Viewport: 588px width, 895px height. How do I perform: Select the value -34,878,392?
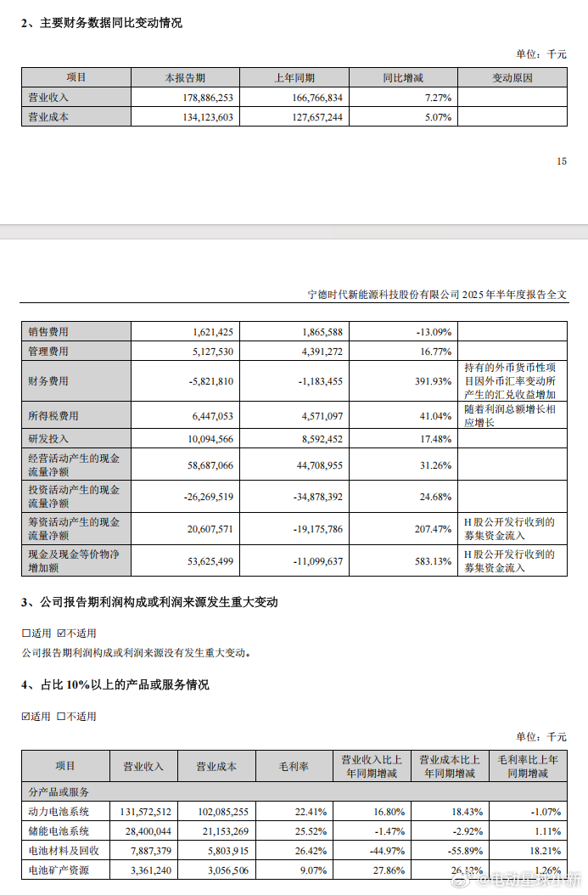318,497
